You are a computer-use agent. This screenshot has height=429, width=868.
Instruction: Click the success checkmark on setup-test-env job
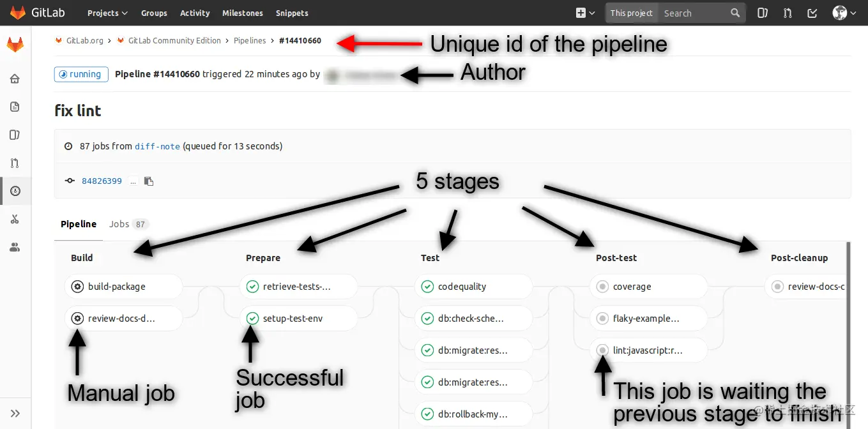tap(252, 318)
